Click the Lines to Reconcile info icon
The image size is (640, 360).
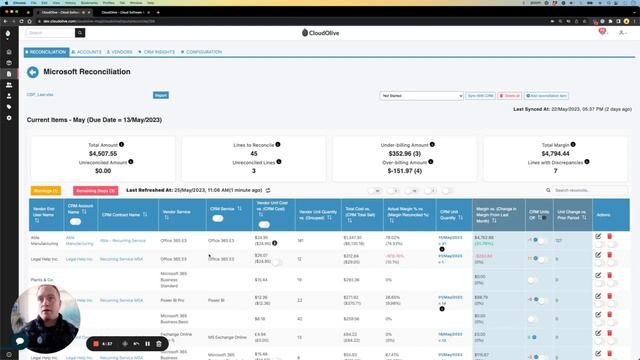tap(278, 144)
